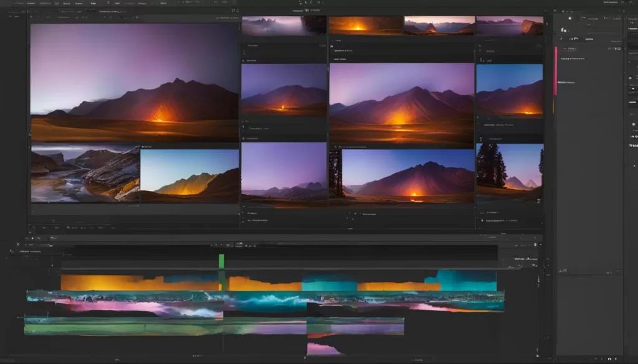The width and height of the screenshot is (638, 364).
Task: Select the teal clip between the orange clips
Action: coord(329,283)
